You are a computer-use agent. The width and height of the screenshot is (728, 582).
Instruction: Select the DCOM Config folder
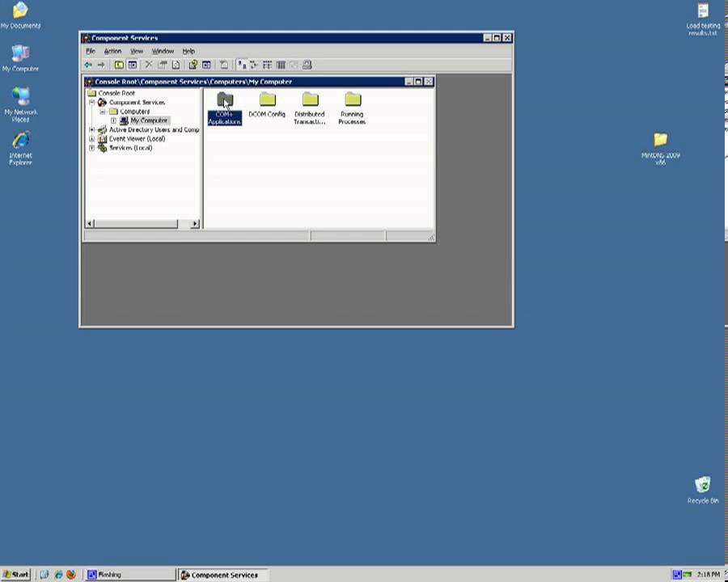tap(267, 105)
